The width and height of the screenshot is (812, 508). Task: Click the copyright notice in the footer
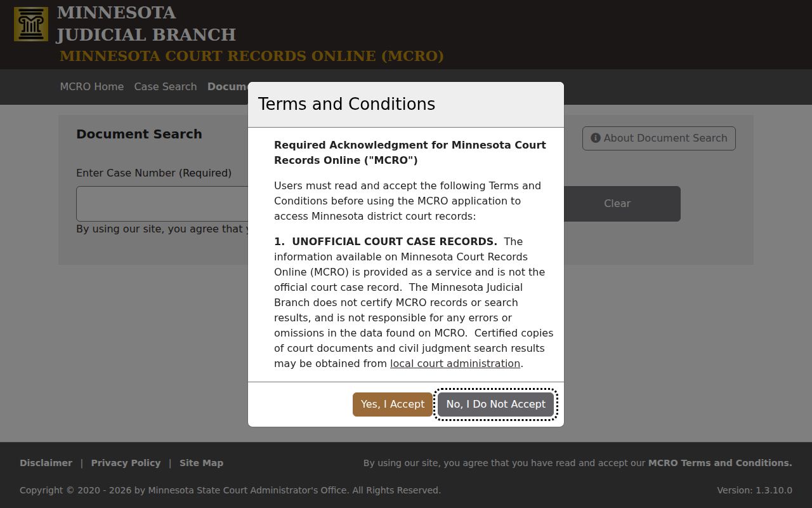click(x=230, y=490)
